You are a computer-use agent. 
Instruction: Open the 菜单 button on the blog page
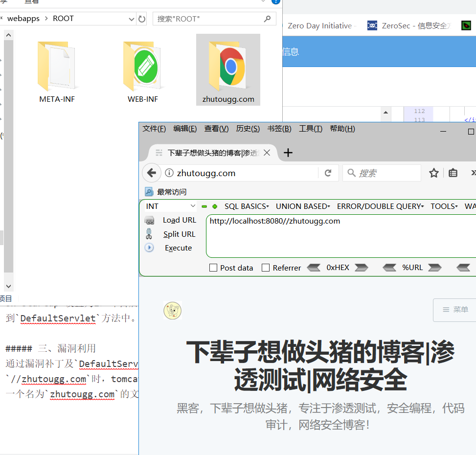[x=454, y=310]
